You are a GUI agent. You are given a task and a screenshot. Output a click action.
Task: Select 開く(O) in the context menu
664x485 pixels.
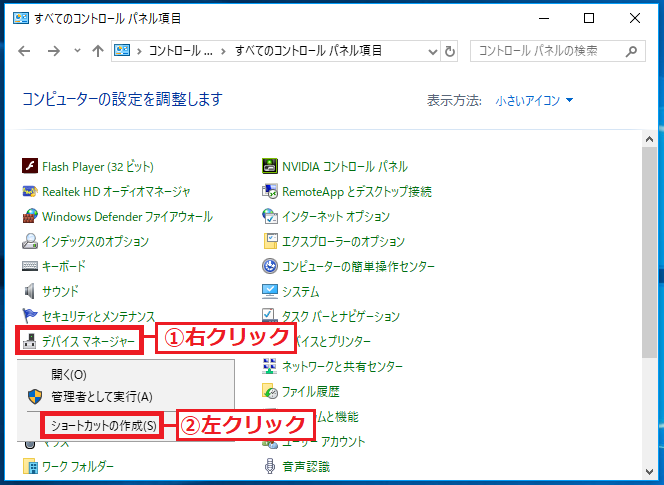click(x=69, y=374)
